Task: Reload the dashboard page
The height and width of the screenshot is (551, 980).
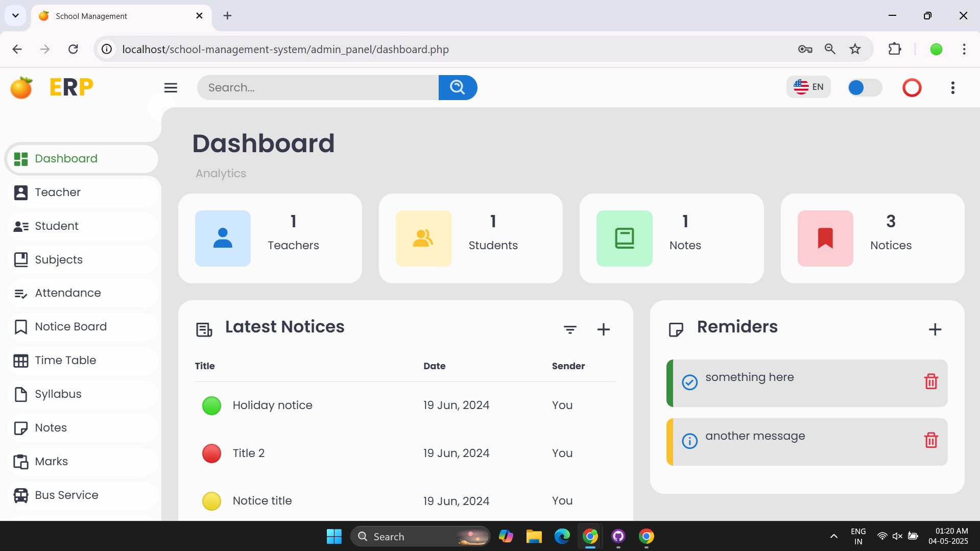Action: [73, 49]
